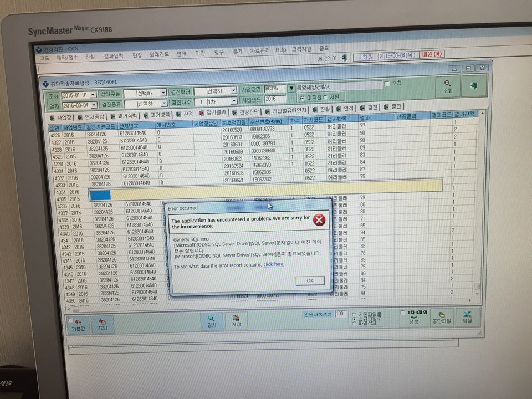
Task: Click the TEST icon button
Action: click(102, 321)
